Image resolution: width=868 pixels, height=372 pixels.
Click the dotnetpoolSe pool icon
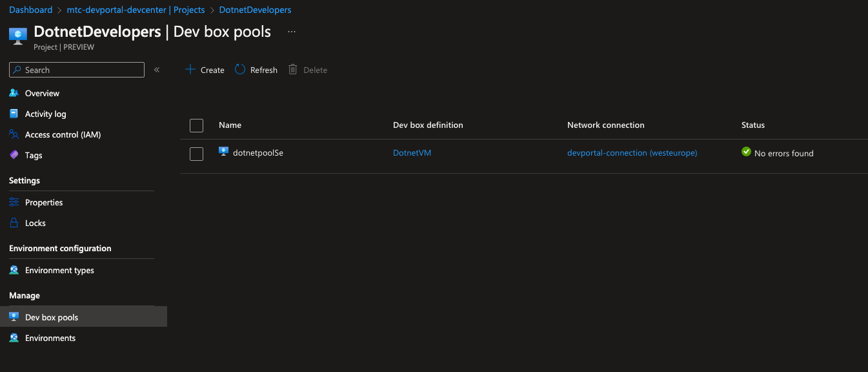point(224,152)
